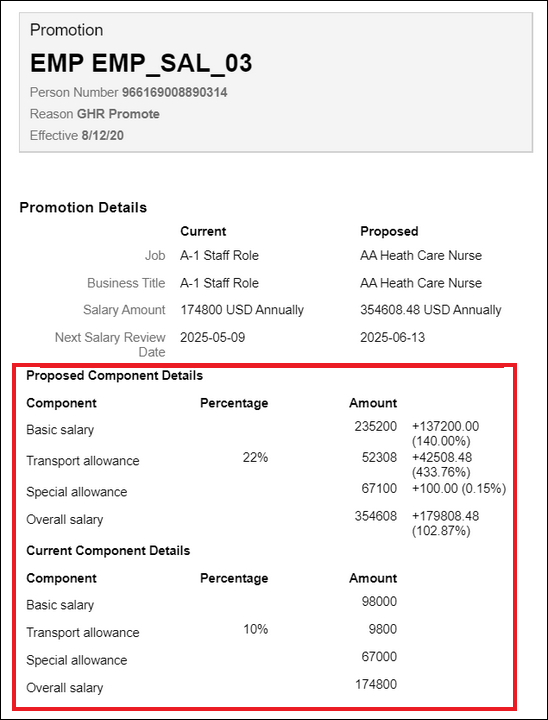Select current salary 174800 USD Annually
This screenshot has width=548, height=720.
click(242, 310)
